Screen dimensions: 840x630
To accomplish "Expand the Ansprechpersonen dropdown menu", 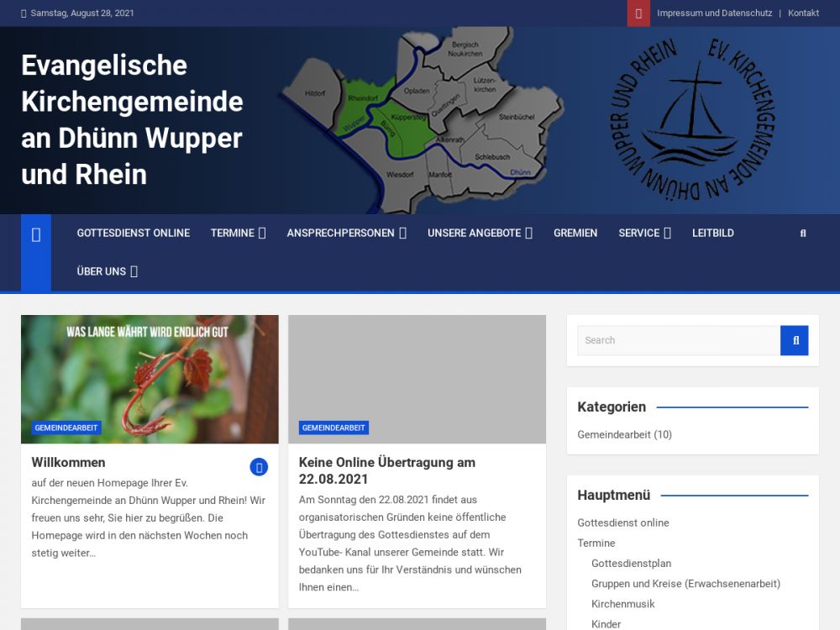I will coord(346,234).
